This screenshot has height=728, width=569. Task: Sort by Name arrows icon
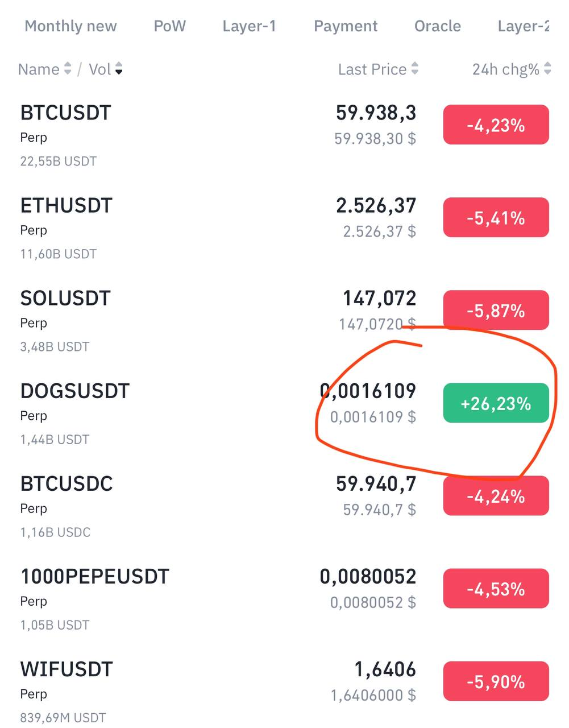(68, 69)
